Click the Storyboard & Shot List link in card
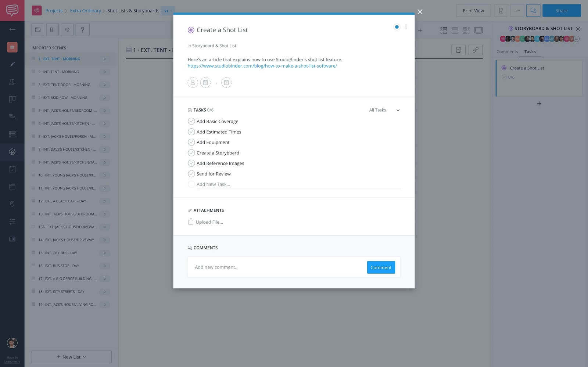The height and width of the screenshot is (367, 588). 214,46
